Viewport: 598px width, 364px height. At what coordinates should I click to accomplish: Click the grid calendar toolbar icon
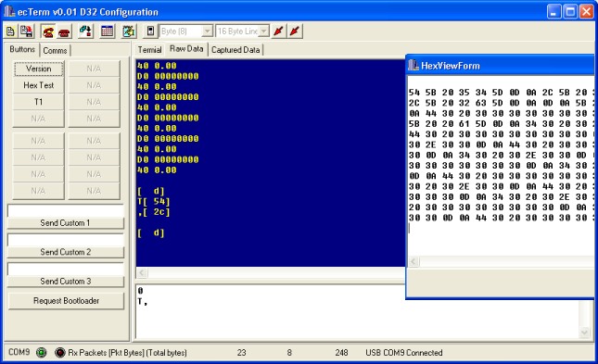(108, 31)
